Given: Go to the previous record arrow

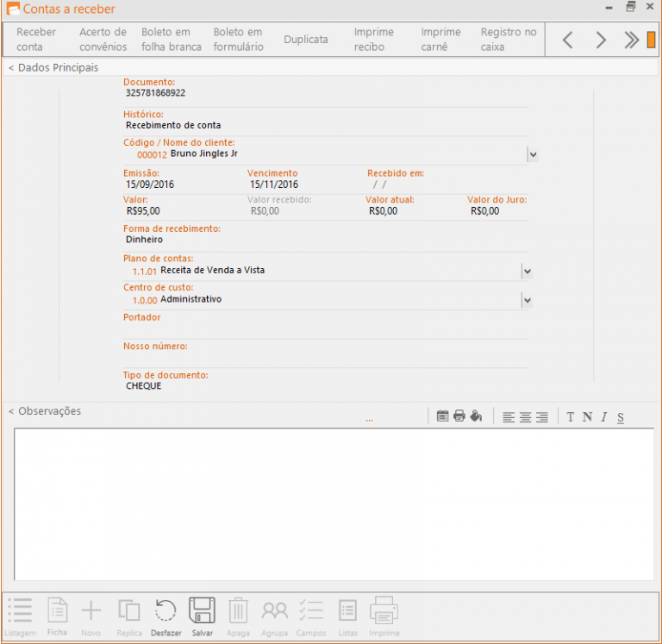Looking at the screenshot, I should [x=568, y=40].
